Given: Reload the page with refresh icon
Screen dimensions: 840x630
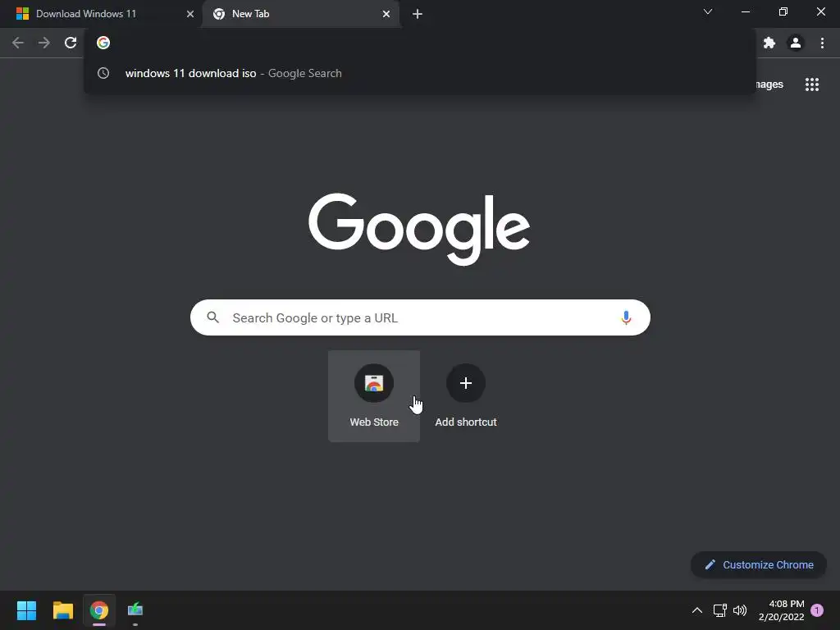Looking at the screenshot, I should tap(71, 43).
